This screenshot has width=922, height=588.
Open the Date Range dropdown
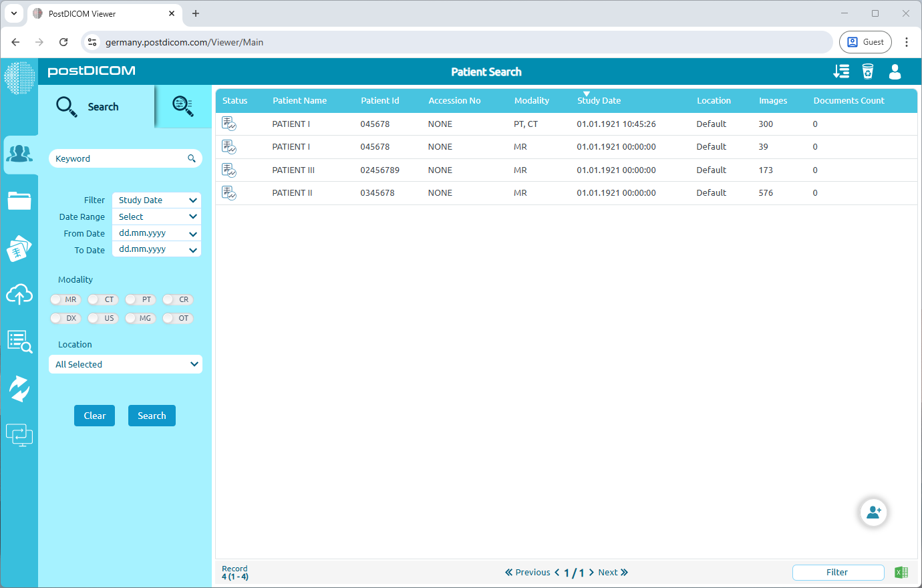pyautogui.click(x=156, y=216)
